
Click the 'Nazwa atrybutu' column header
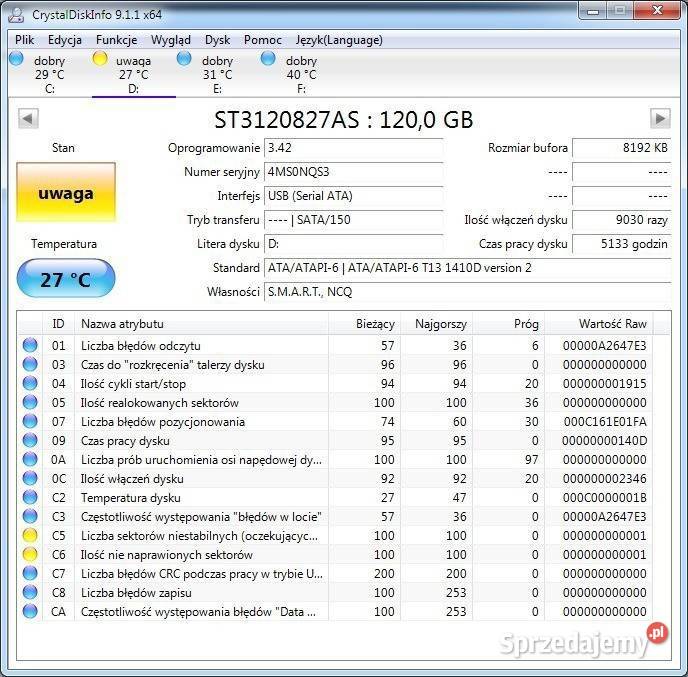click(122, 324)
